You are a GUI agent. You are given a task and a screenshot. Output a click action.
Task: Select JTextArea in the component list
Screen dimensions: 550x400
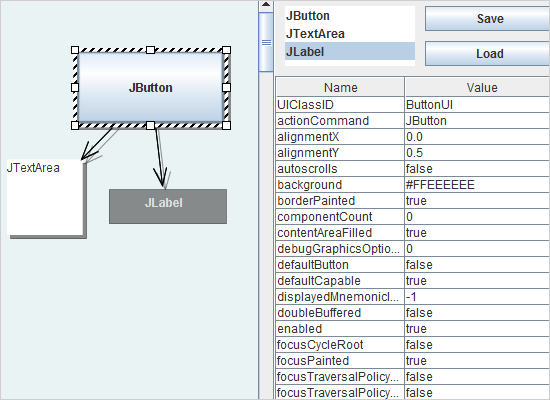(350, 34)
